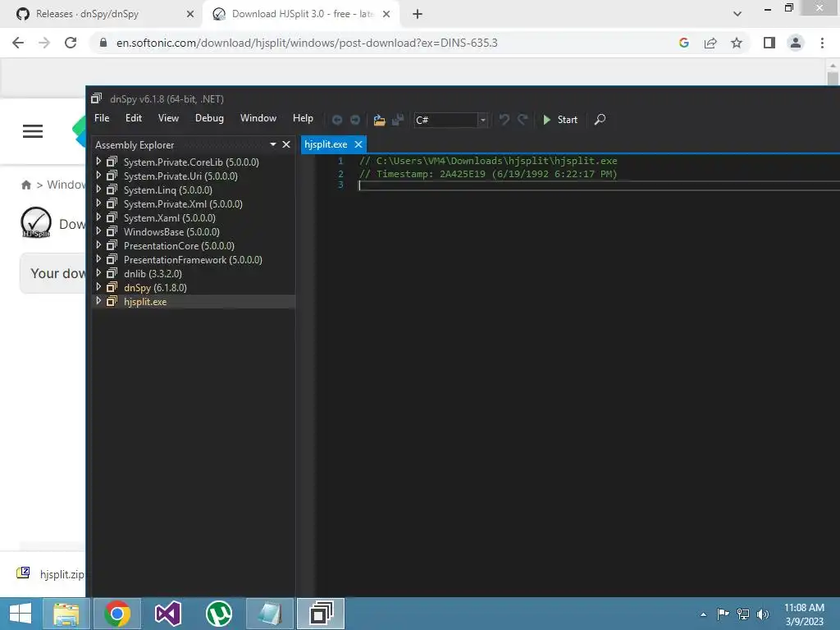The height and width of the screenshot is (630, 840).
Task: Open Assembly Explorer panel options dropdown arrow
Action: 272,144
